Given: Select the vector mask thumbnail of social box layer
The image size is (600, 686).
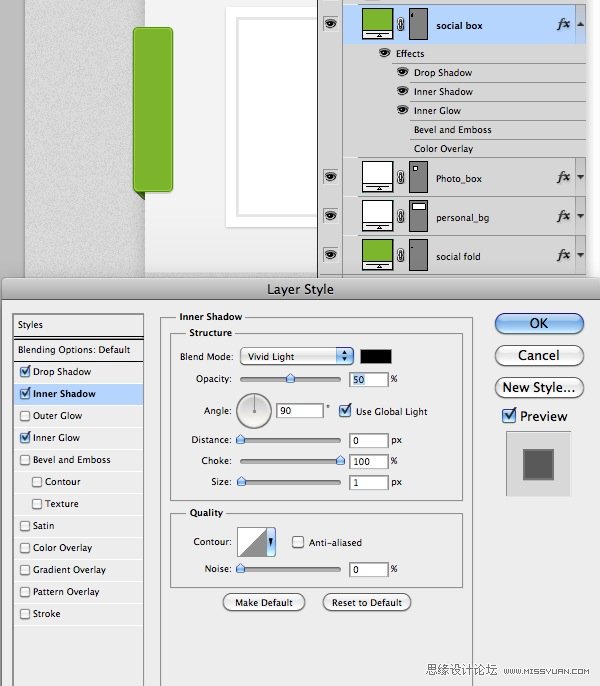Looking at the screenshot, I should [418, 24].
